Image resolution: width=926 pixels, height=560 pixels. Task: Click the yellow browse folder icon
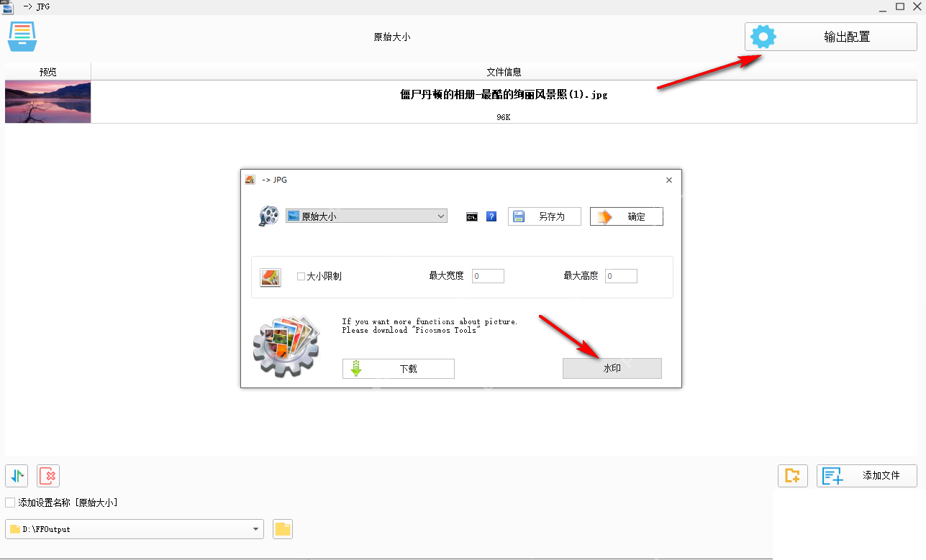coord(283,529)
